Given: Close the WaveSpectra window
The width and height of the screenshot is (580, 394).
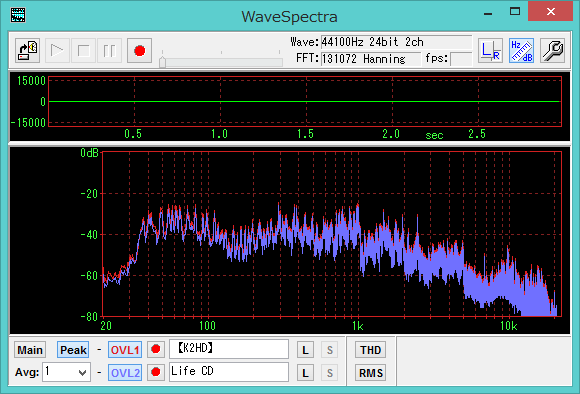Looking at the screenshot, I should point(550,11).
